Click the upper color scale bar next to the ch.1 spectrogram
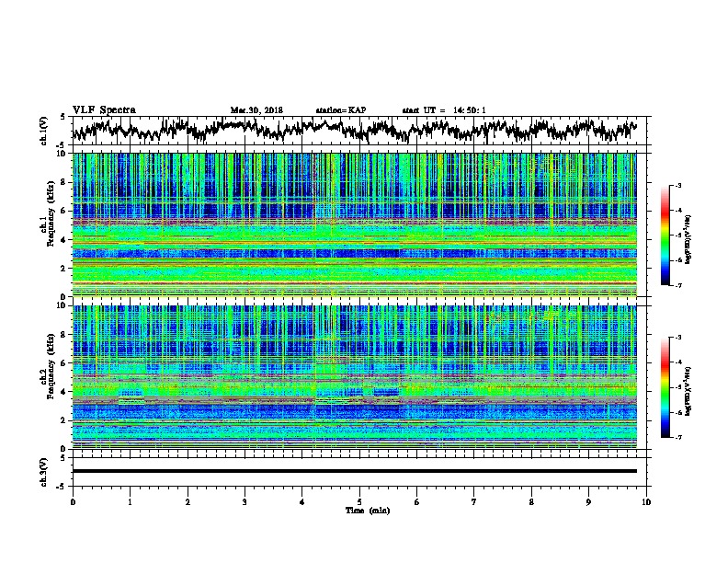 tap(665, 236)
